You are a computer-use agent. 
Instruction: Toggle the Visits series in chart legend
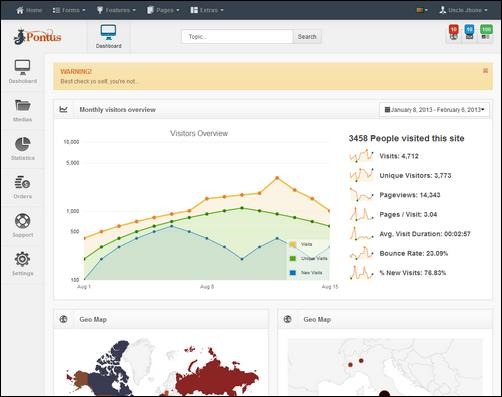coord(301,244)
